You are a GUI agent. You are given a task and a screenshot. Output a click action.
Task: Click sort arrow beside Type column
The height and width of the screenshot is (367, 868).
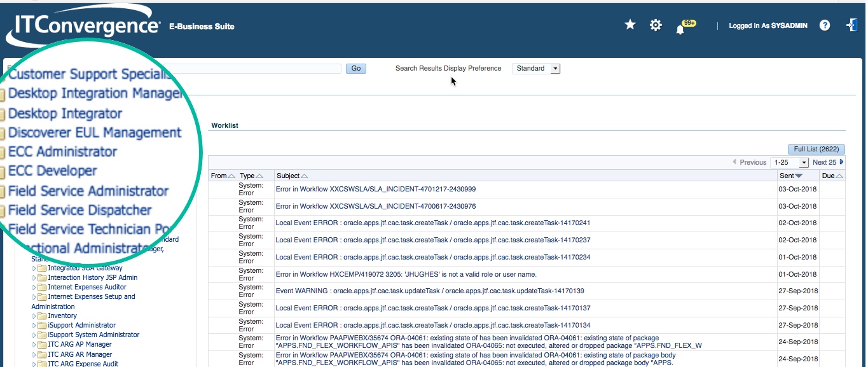point(260,176)
